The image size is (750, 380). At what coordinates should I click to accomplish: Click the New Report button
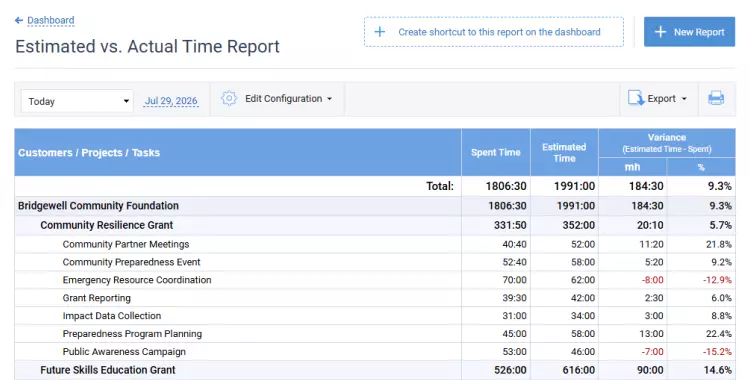pyautogui.click(x=689, y=32)
